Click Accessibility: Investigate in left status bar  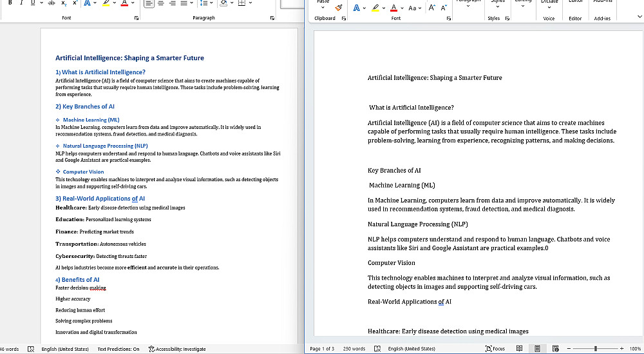coord(177,349)
